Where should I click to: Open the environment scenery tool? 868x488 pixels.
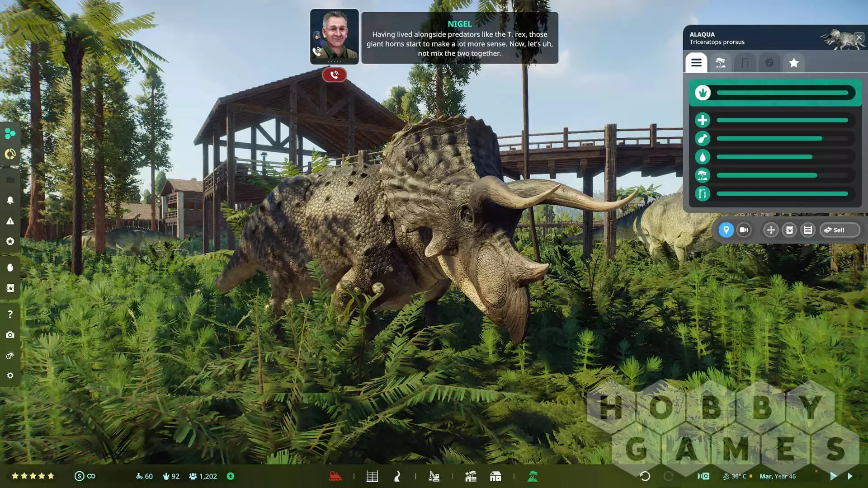[x=533, y=476]
